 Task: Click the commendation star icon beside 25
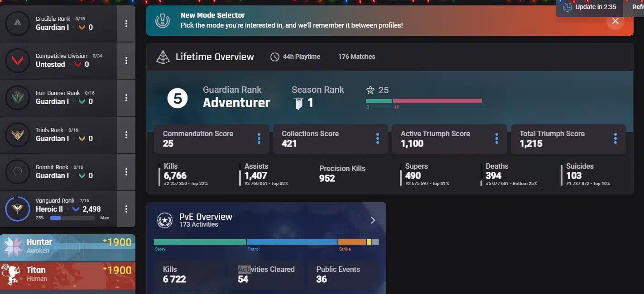coord(370,90)
